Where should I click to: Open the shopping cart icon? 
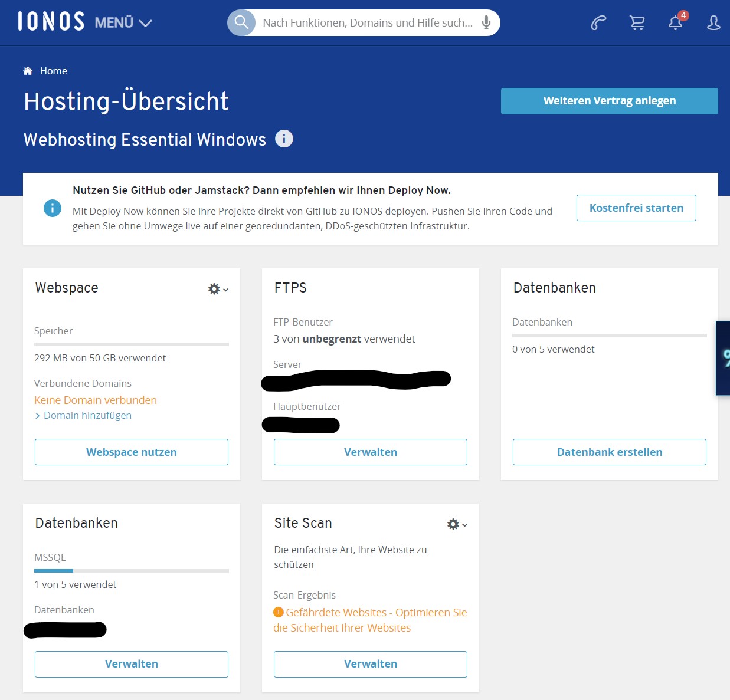[x=637, y=23]
